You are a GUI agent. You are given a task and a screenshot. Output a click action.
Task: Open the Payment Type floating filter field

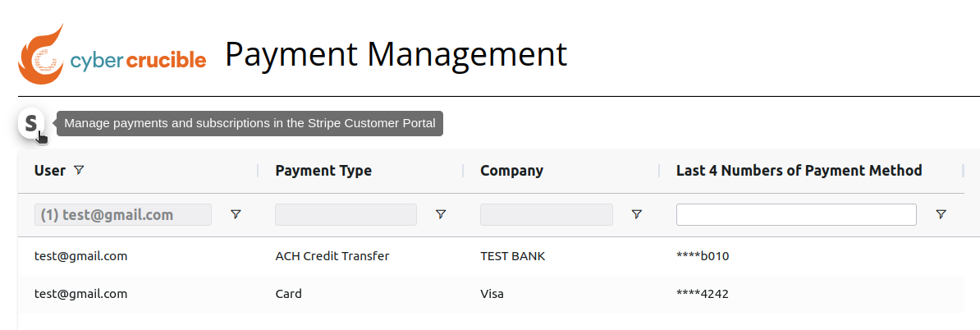[x=346, y=214]
